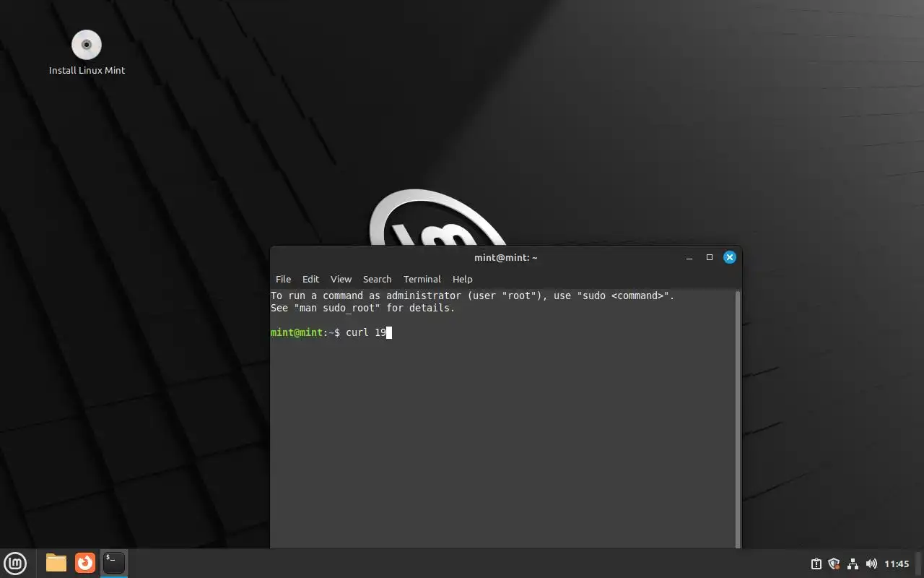Image resolution: width=924 pixels, height=578 pixels.
Task: Click the 'To run a command as administrator' line
Action: point(473,296)
